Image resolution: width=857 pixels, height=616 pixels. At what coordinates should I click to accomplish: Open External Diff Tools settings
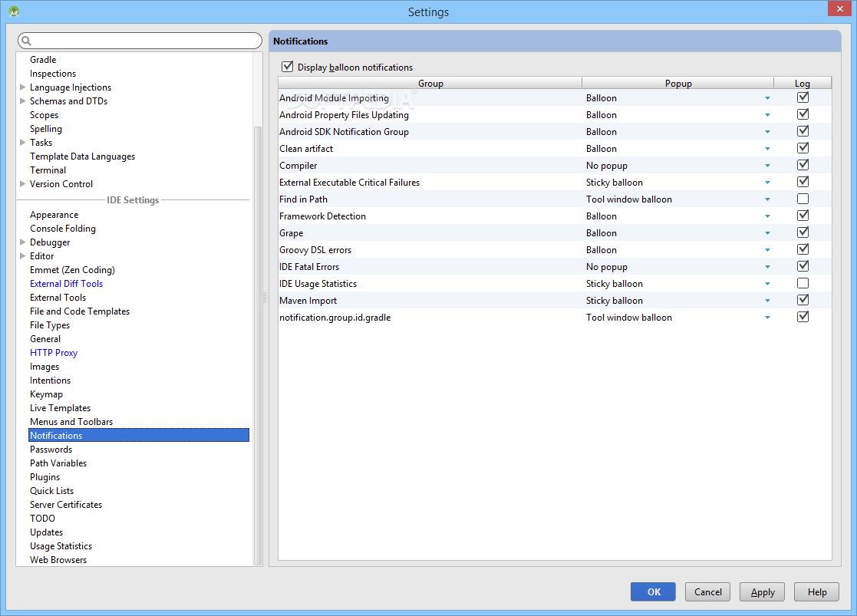[x=66, y=284]
